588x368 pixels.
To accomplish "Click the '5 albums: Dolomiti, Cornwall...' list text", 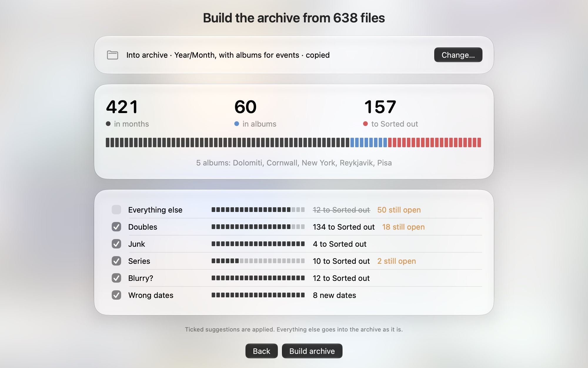I will [x=294, y=163].
